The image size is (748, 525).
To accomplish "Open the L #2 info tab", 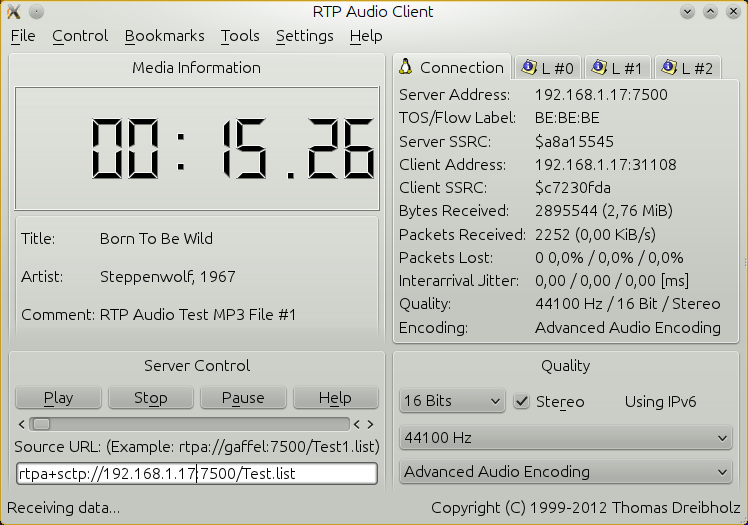I will (x=687, y=68).
